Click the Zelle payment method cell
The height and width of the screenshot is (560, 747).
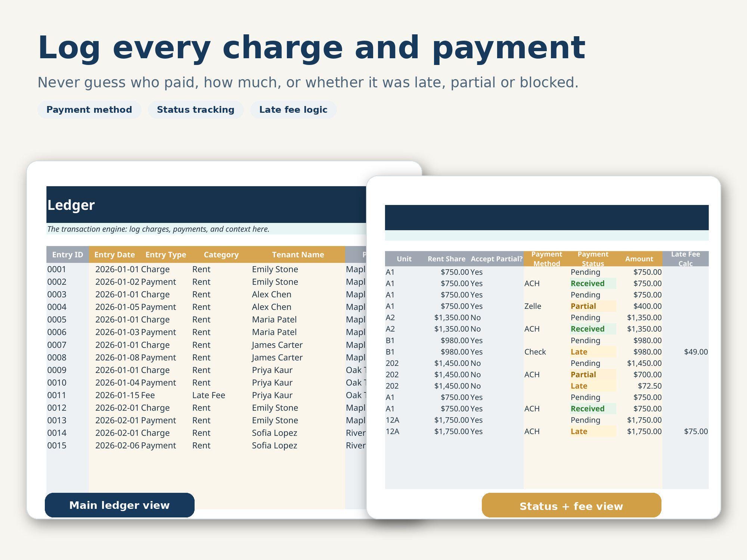click(x=533, y=306)
